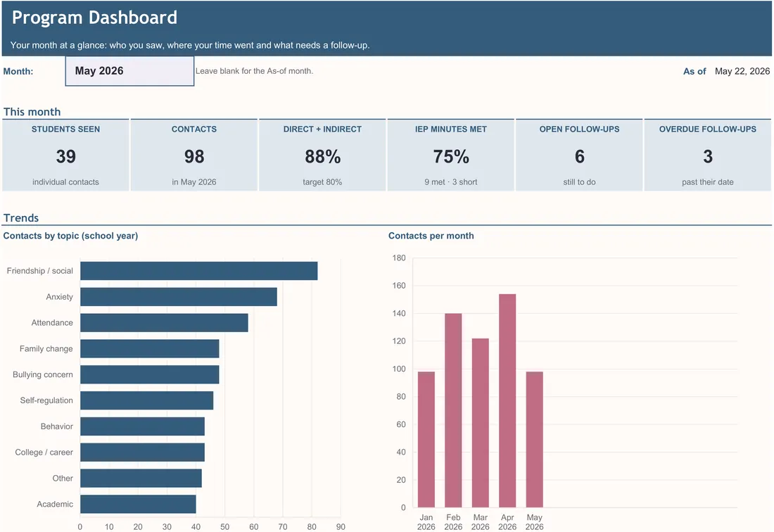Click the 180 y-axis value
774x532 pixels.
point(399,258)
